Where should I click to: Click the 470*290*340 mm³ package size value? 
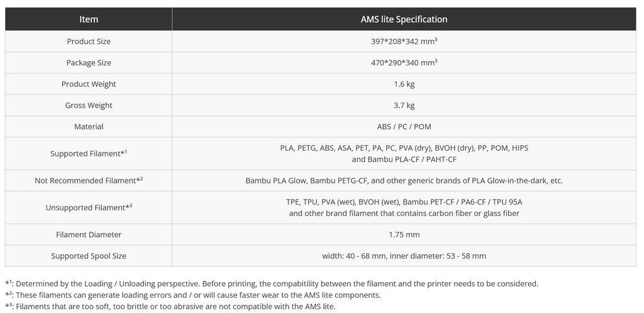[x=404, y=63]
